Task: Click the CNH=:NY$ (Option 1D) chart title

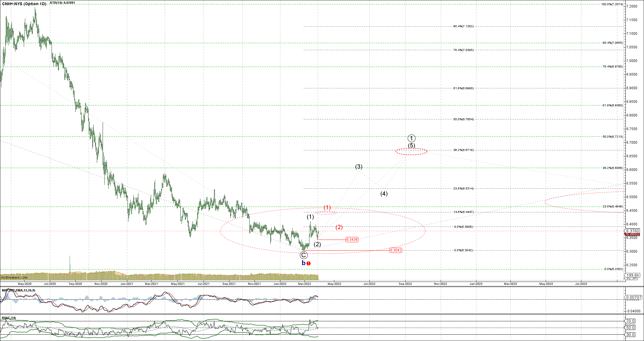Action: point(24,4)
